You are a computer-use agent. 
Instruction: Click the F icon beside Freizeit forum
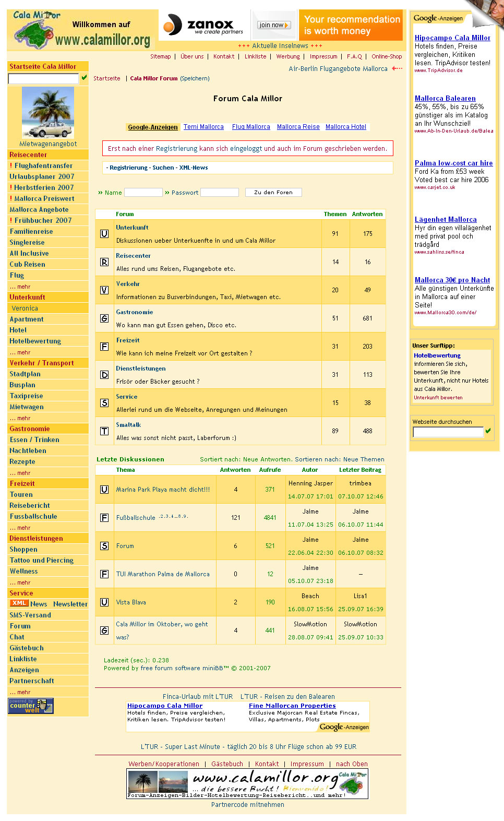[104, 347]
